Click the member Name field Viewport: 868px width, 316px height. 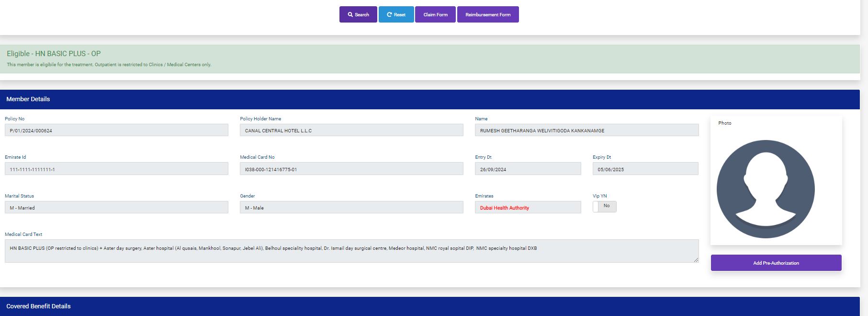pyautogui.click(x=586, y=130)
